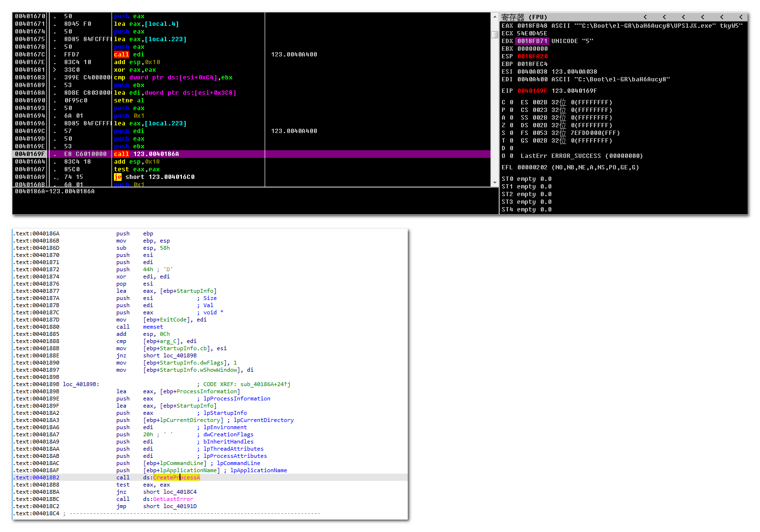Screen dimensions: 760x532
Task: Select the EBP value 0018FEC4
Action: pos(532,64)
